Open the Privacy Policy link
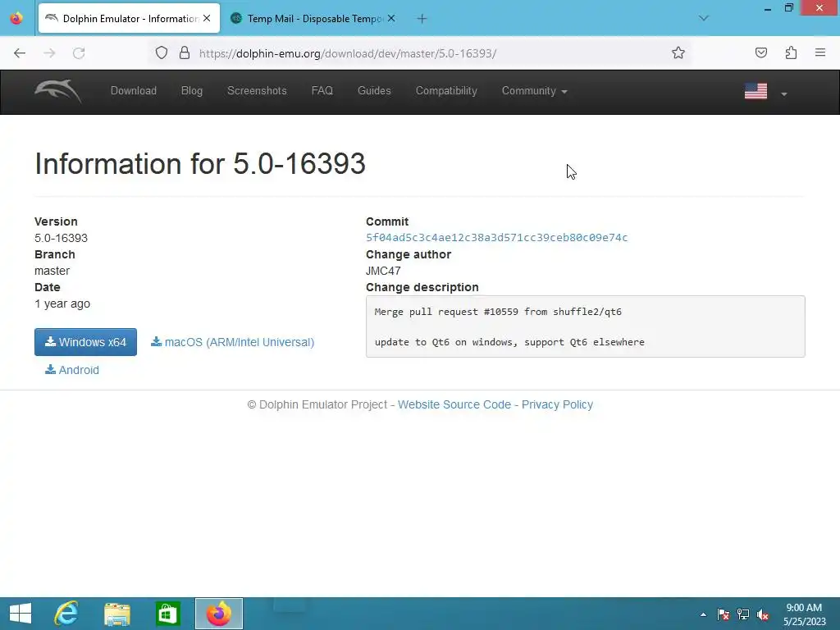Viewport: 840px width, 630px height. point(557,404)
